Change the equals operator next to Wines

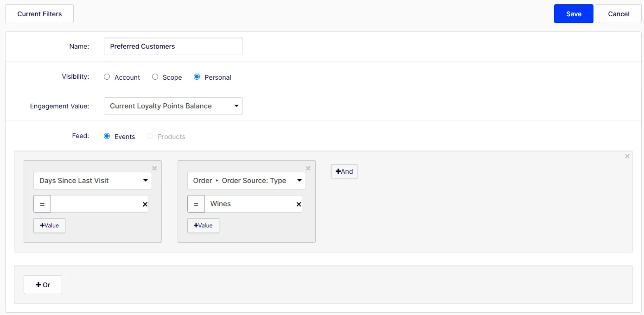tap(196, 204)
